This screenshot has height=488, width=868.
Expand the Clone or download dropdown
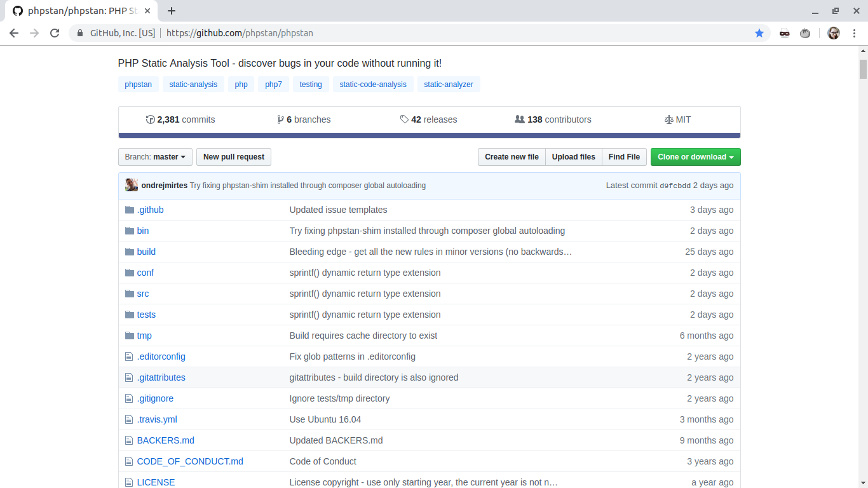[695, 157]
